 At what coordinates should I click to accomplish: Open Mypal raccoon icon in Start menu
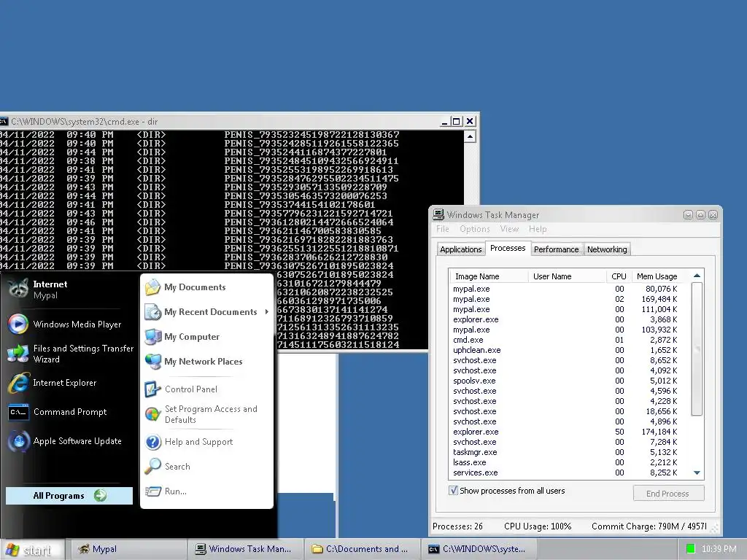click(x=18, y=289)
